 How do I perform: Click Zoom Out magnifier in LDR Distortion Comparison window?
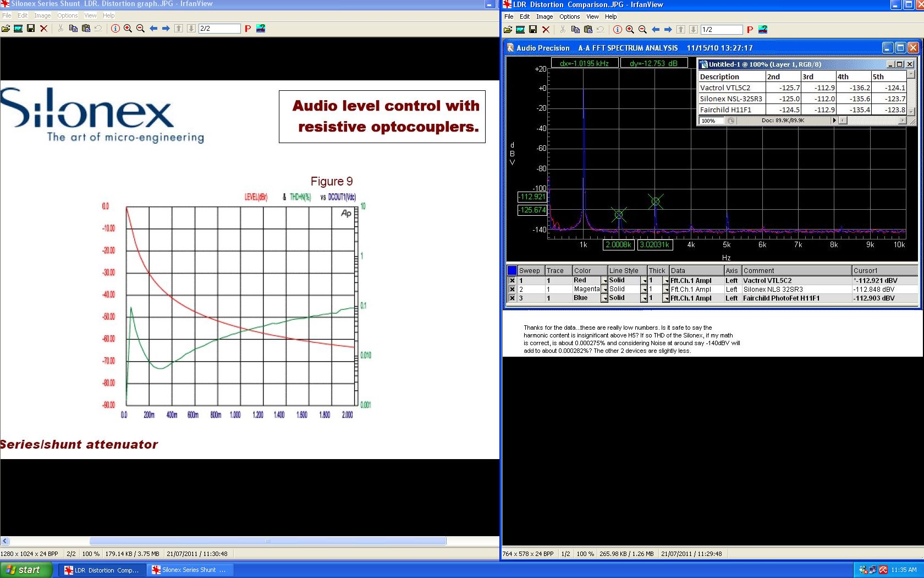[x=642, y=30]
